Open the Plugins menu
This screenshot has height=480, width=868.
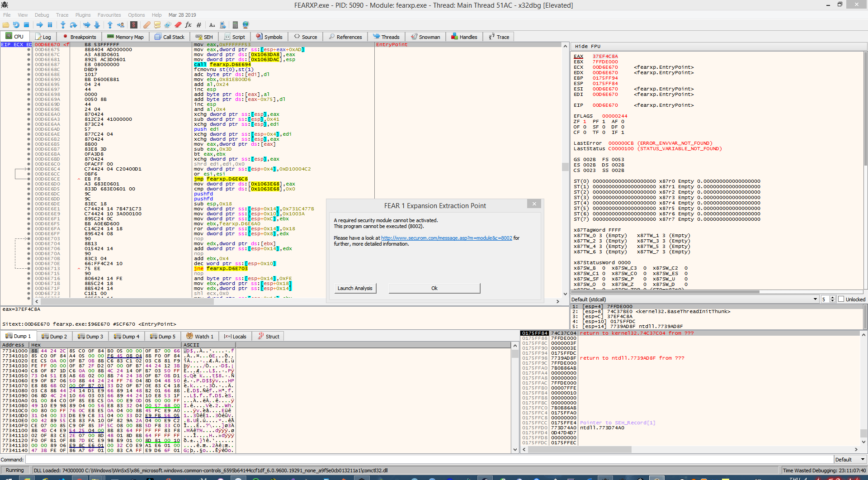(83, 15)
